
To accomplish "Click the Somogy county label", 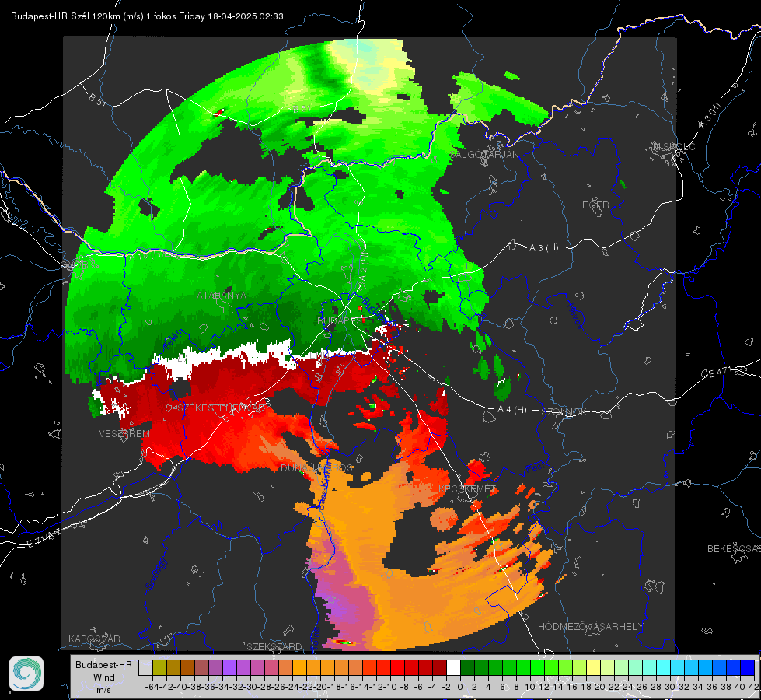I will click(x=155, y=574).
